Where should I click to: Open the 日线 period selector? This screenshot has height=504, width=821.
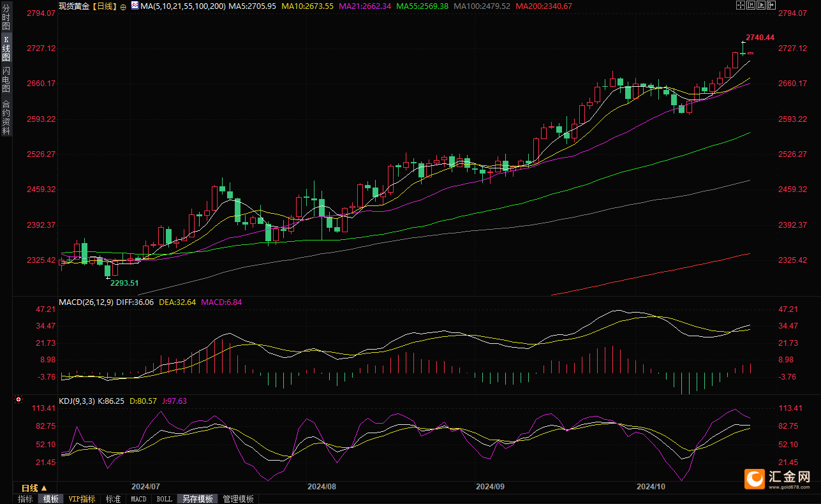pos(34,488)
